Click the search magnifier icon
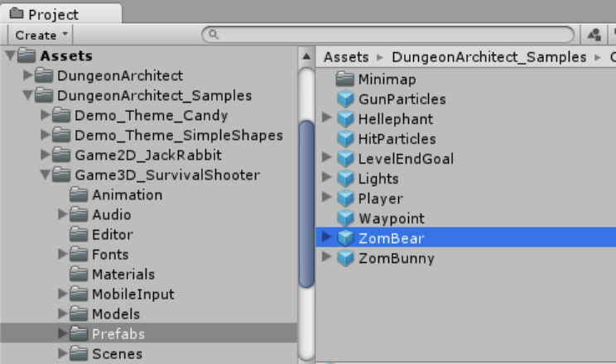The height and width of the screenshot is (364, 616). tap(214, 35)
